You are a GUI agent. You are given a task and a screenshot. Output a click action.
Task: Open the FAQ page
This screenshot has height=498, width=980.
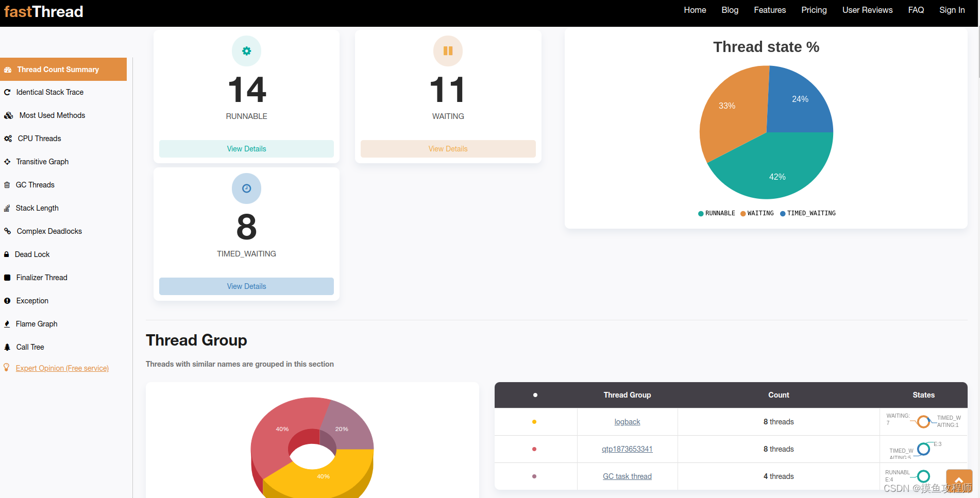[x=916, y=10]
